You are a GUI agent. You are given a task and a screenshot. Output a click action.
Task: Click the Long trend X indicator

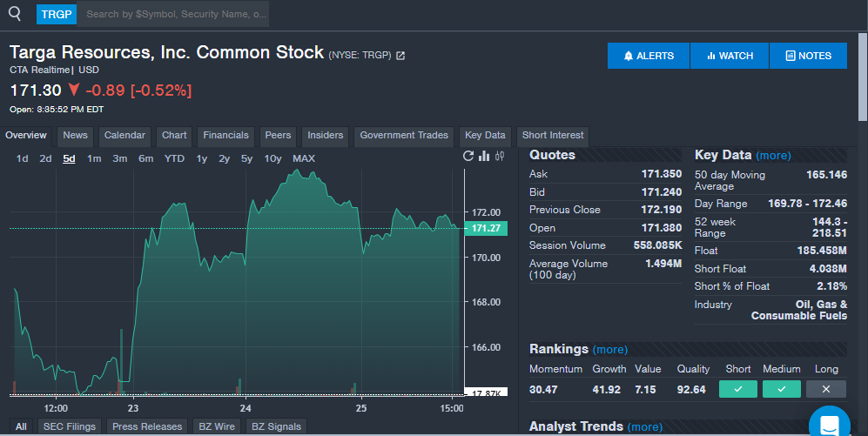[x=825, y=389]
